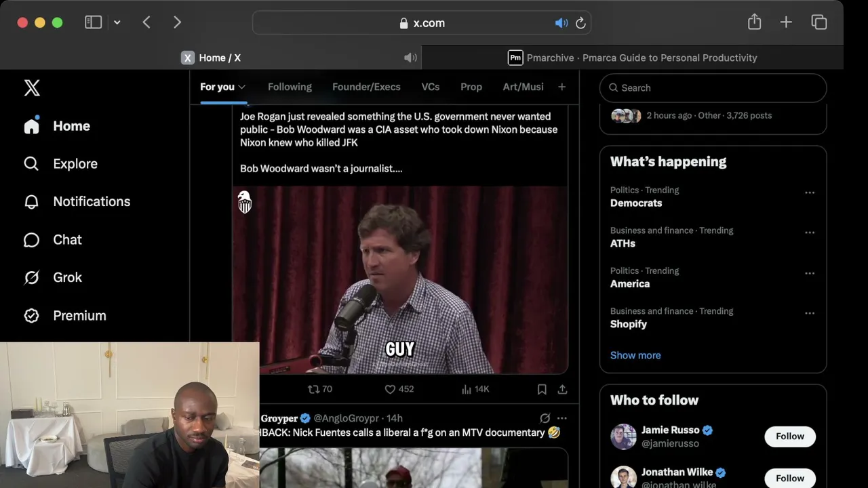Open the Explore magnifier icon

[x=32, y=164]
